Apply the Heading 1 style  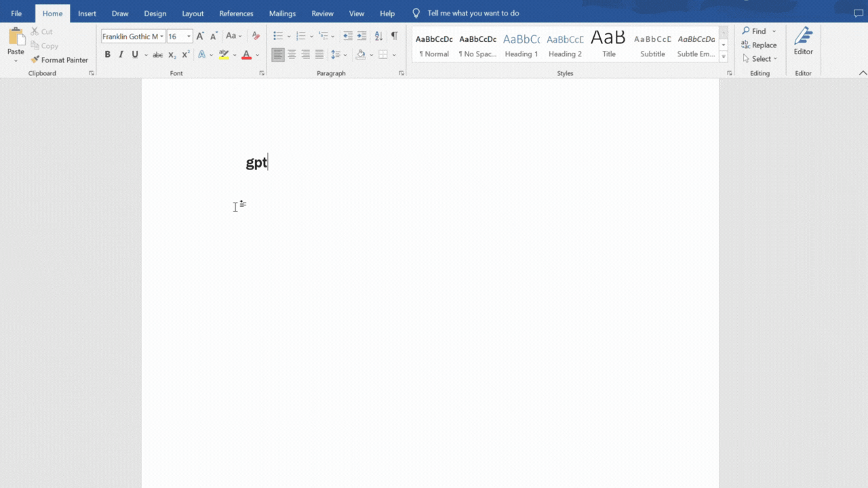coord(521,45)
